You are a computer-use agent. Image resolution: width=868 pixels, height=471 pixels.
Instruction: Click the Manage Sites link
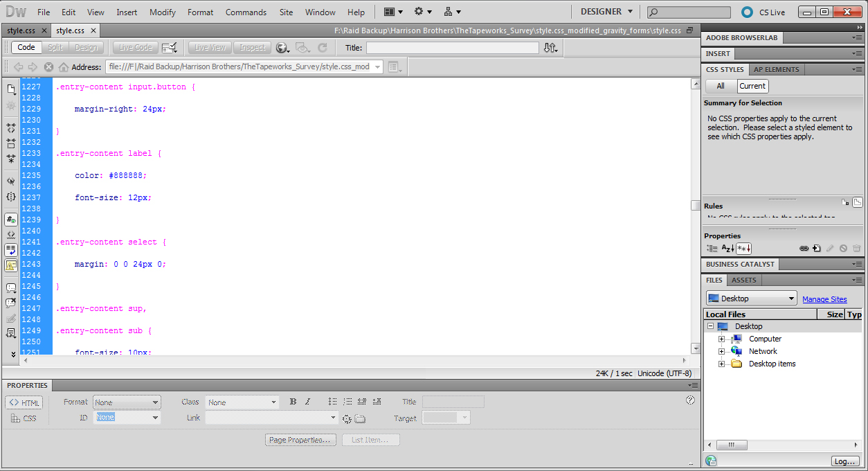pyautogui.click(x=824, y=299)
